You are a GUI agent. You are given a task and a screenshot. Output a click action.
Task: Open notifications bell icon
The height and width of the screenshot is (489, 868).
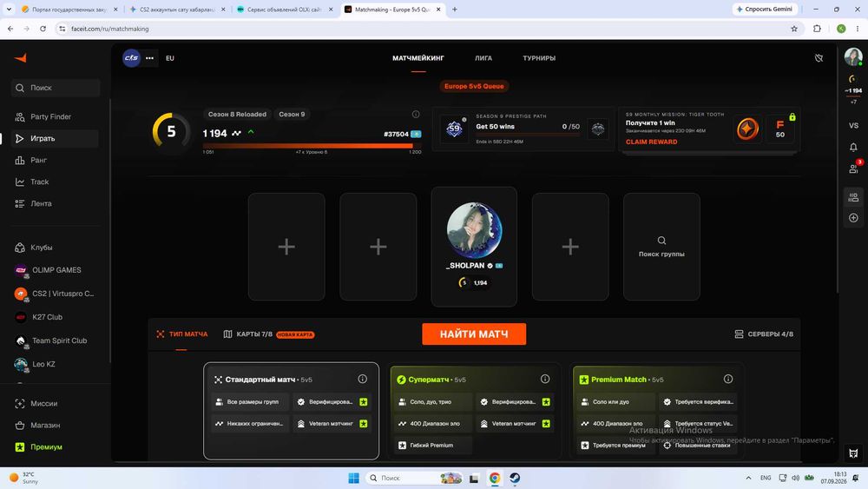coord(853,147)
